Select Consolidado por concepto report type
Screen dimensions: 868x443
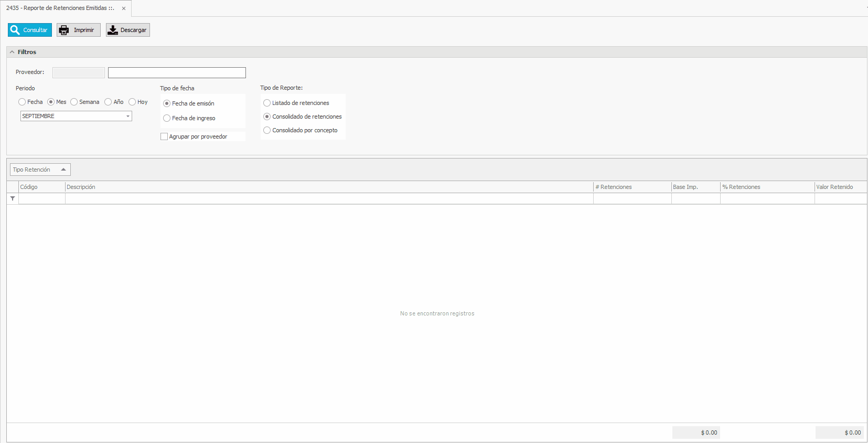tap(267, 130)
